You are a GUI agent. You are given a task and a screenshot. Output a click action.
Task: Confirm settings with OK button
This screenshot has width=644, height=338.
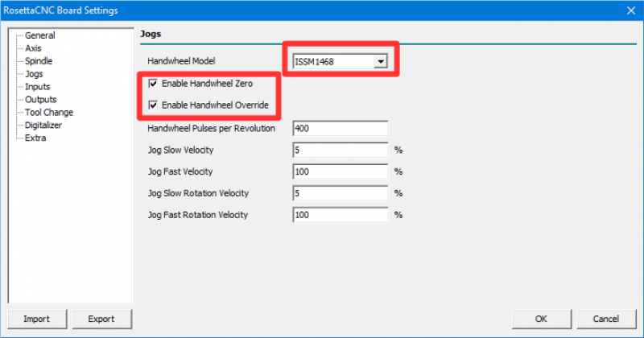(x=541, y=319)
